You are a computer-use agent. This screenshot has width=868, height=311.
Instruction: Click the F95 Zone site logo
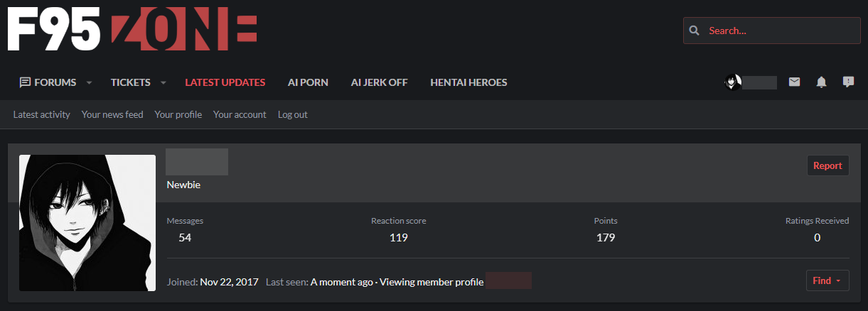[x=132, y=31]
